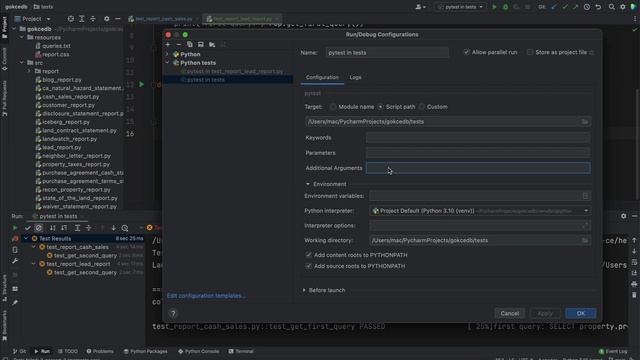
Task: Toggle show ignored tests icon
Action: point(38,228)
